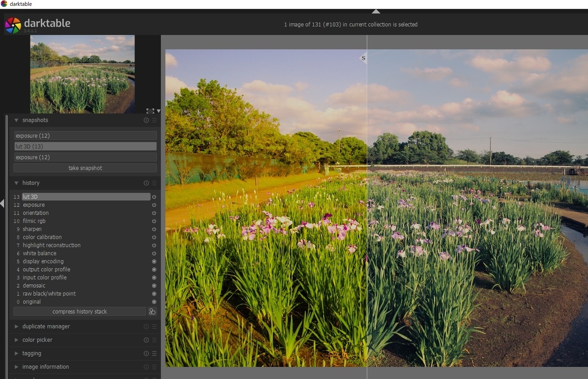The image size is (588, 379).
Task: Click the darktable logo icon
Action: click(x=13, y=25)
